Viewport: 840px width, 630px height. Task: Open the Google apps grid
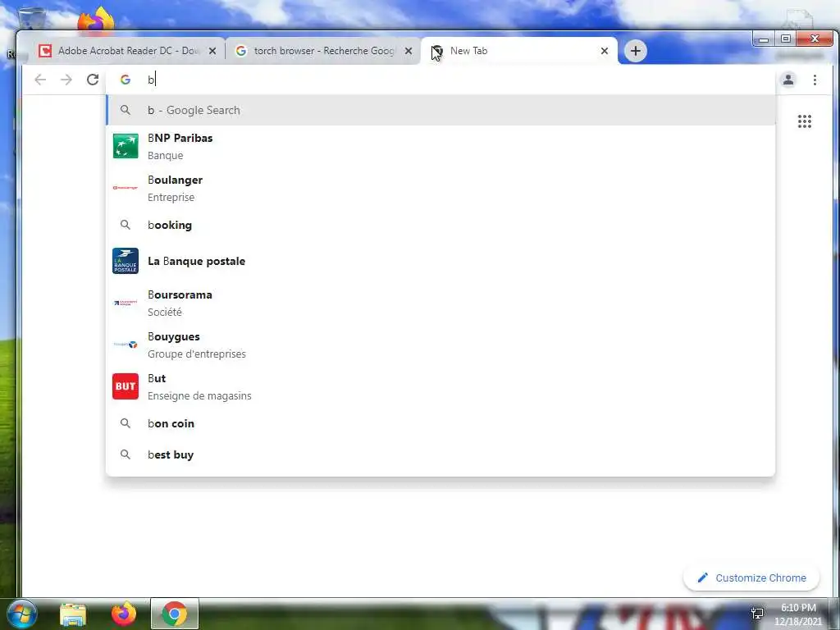[x=804, y=121]
